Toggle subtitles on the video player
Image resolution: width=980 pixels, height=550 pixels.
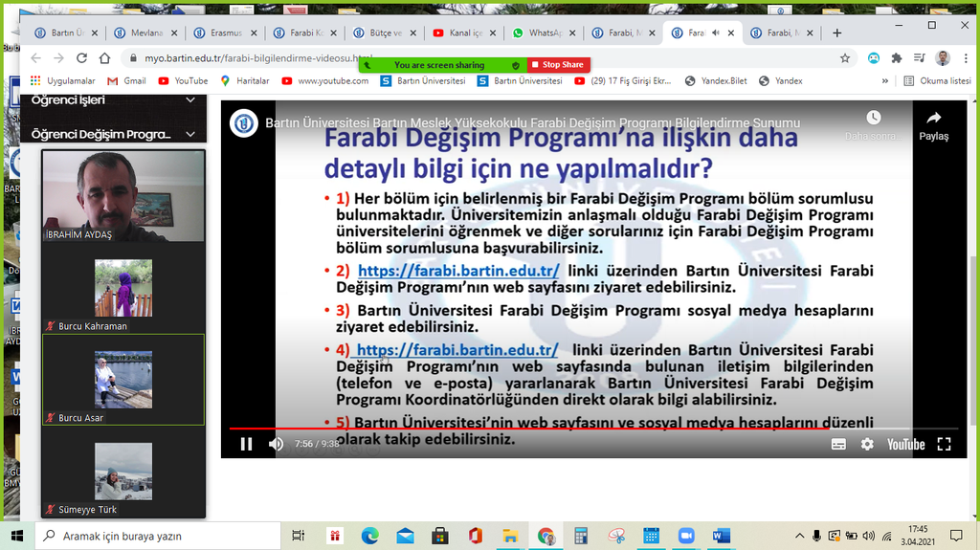coord(838,445)
